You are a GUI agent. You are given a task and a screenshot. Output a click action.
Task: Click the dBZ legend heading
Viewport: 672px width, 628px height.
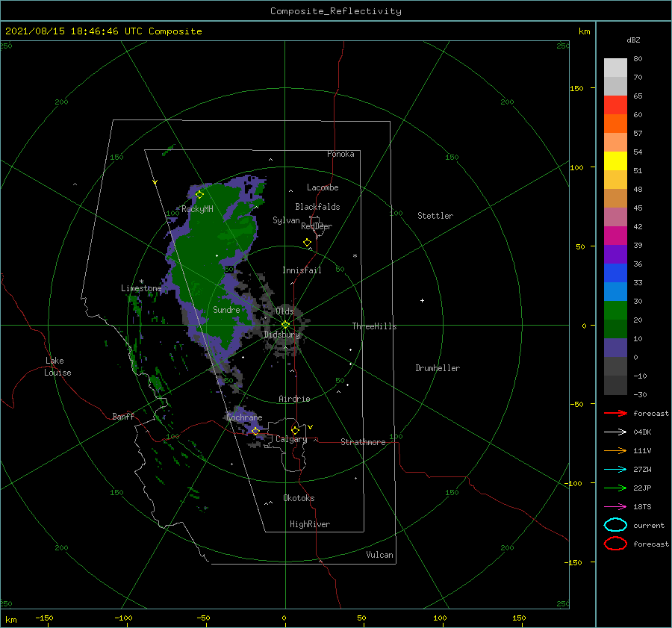(x=633, y=40)
